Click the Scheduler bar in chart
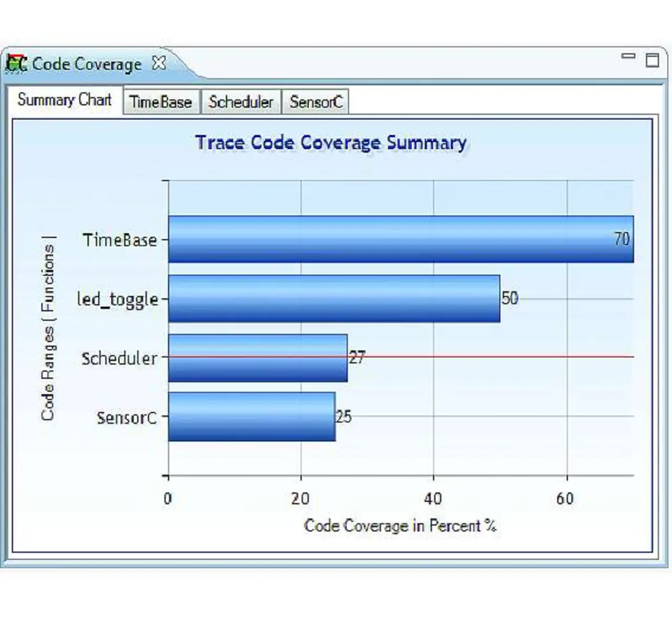 [257, 358]
